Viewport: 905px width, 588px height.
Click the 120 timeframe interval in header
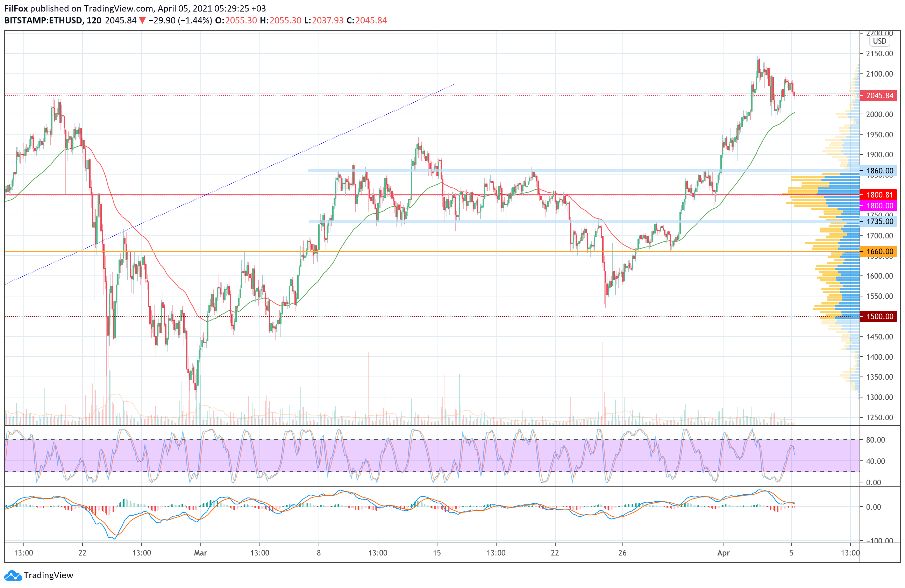point(94,21)
